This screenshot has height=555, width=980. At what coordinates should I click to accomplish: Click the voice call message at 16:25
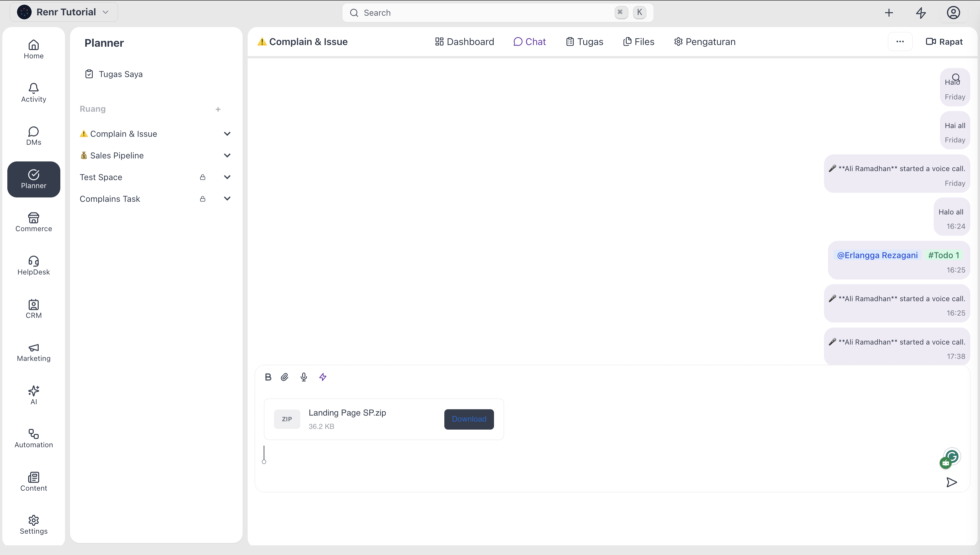coord(897,303)
